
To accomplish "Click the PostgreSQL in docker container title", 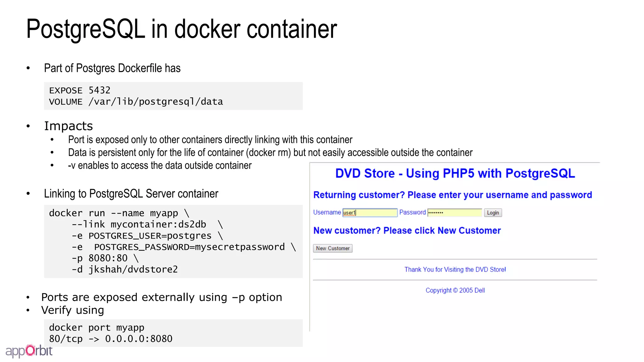I will click(x=181, y=29).
